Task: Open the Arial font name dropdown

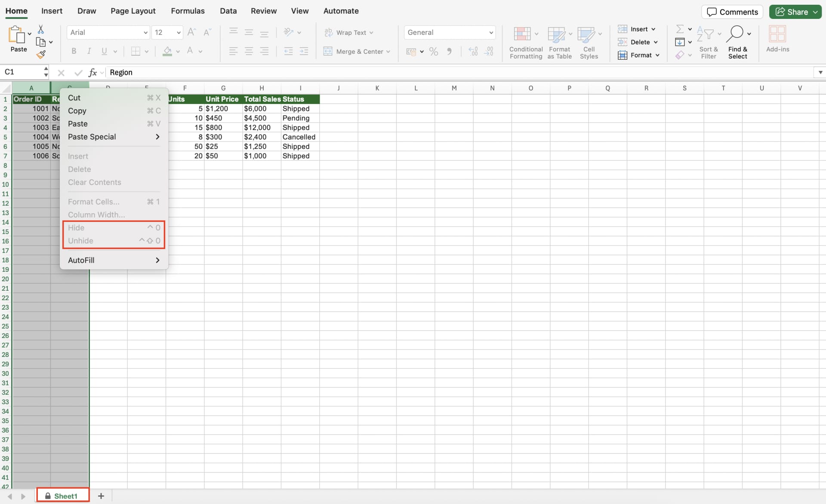Action: pyautogui.click(x=145, y=33)
